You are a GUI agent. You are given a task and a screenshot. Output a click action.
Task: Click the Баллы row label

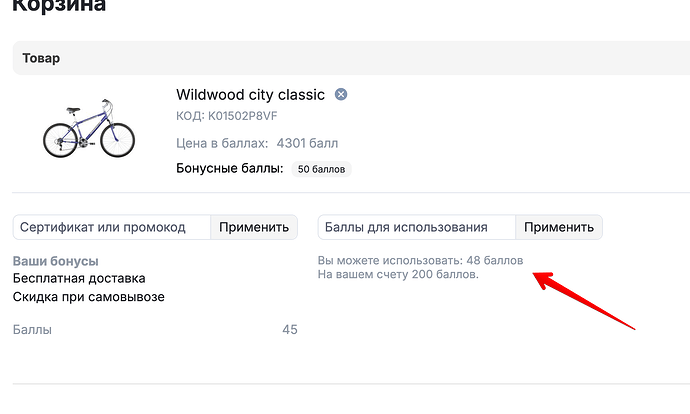pyautogui.click(x=32, y=330)
